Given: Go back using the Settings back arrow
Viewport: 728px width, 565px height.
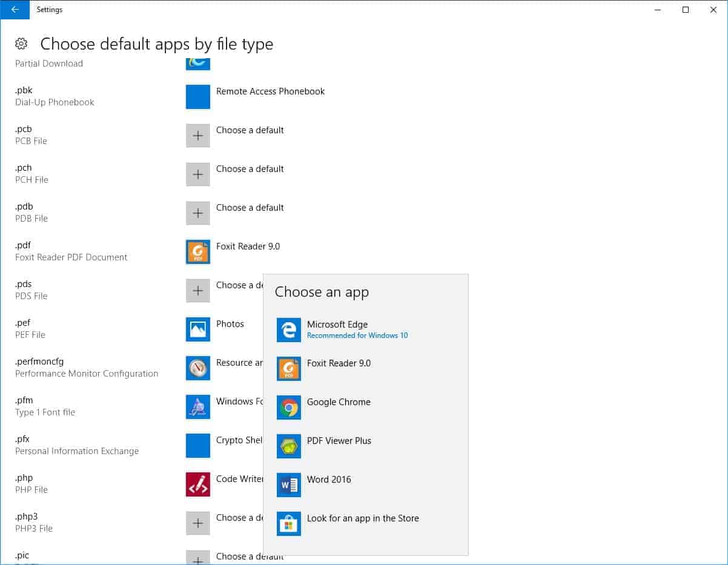Looking at the screenshot, I should [x=15, y=10].
